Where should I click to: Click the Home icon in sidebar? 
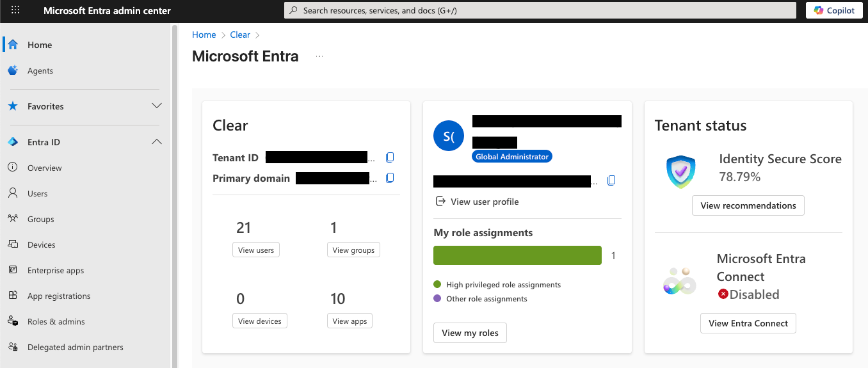pyautogui.click(x=13, y=45)
